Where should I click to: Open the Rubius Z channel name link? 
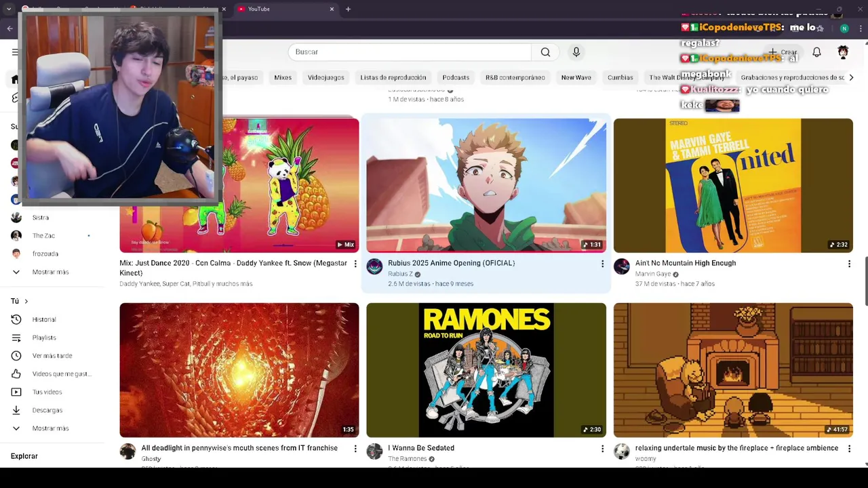[x=400, y=274]
